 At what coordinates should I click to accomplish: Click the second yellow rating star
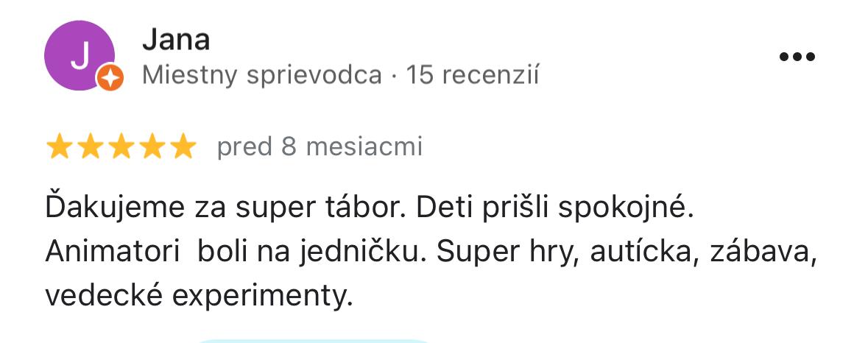90,147
